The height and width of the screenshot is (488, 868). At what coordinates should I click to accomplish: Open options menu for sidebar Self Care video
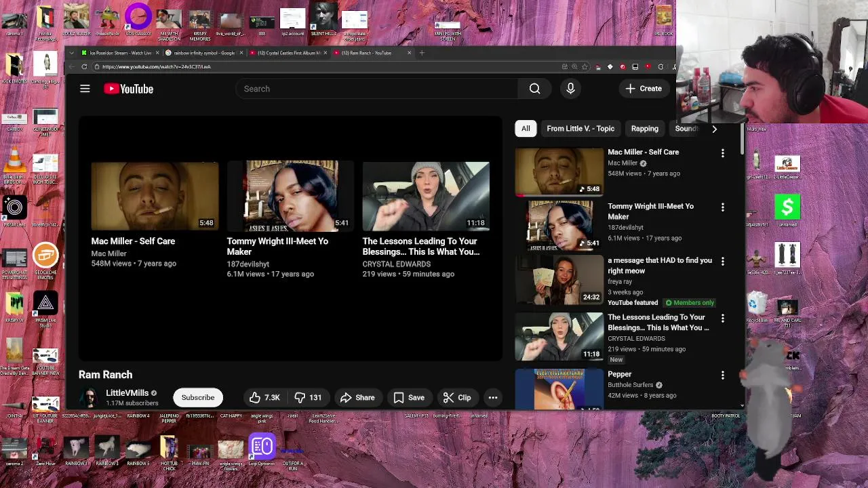tap(722, 153)
